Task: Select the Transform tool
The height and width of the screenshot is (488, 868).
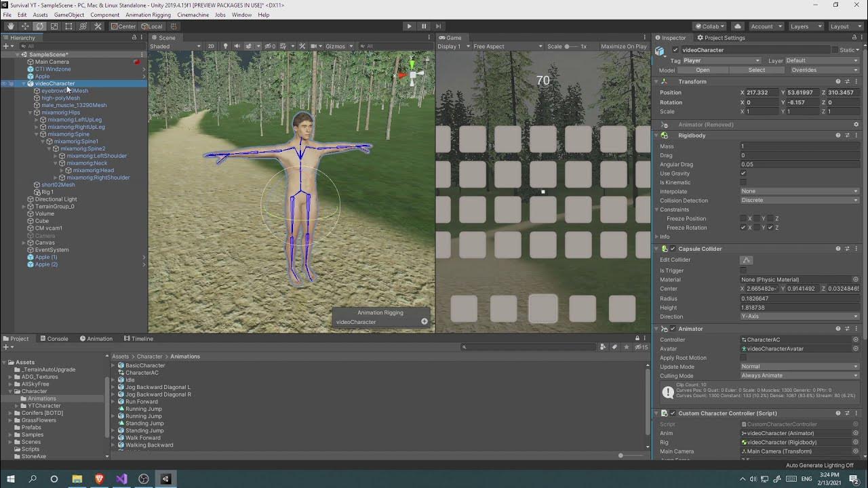Action: coord(83,26)
